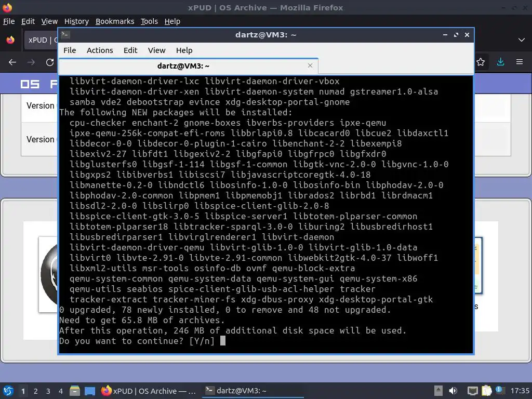
Task: Click the Firefox View icon beside tabs
Action: [x=10, y=40]
